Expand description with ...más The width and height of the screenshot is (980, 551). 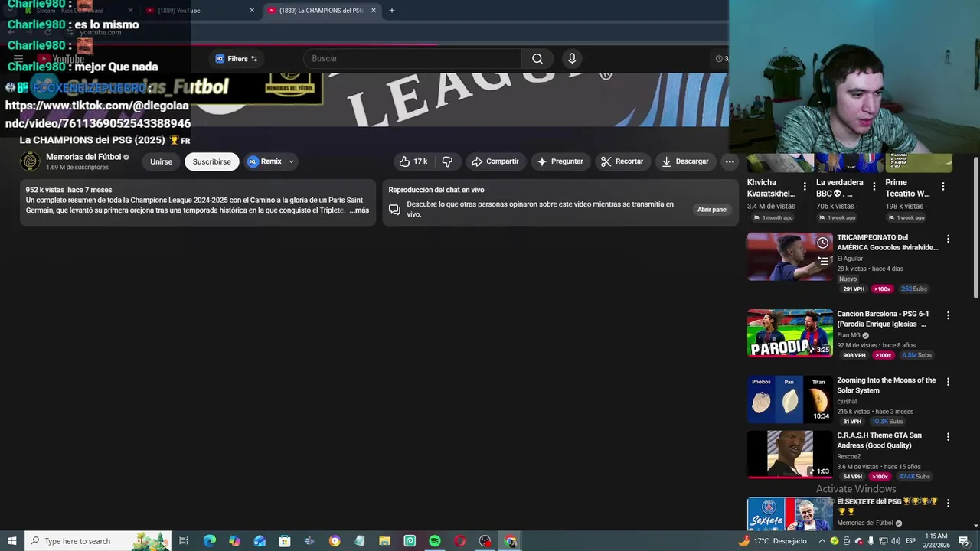[x=359, y=210]
